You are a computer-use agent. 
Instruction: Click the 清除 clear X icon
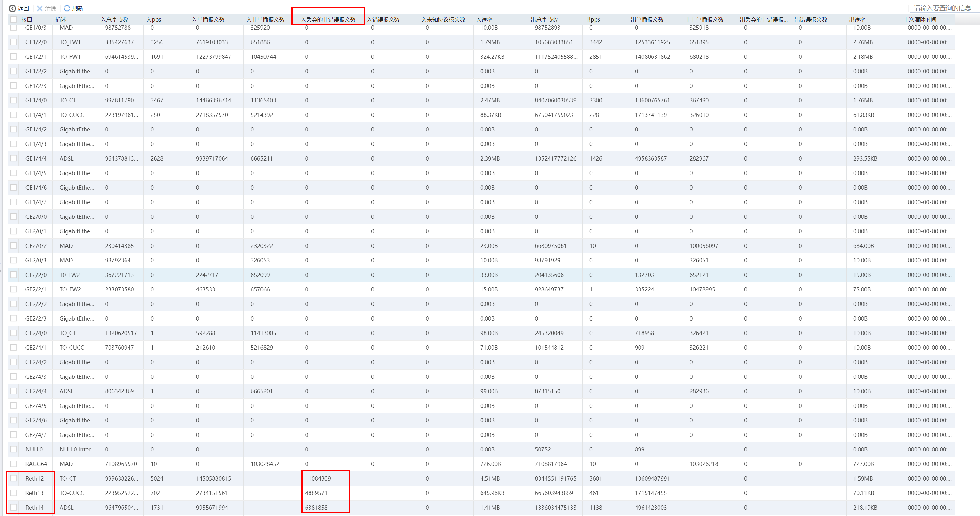(x=39, y=8)
